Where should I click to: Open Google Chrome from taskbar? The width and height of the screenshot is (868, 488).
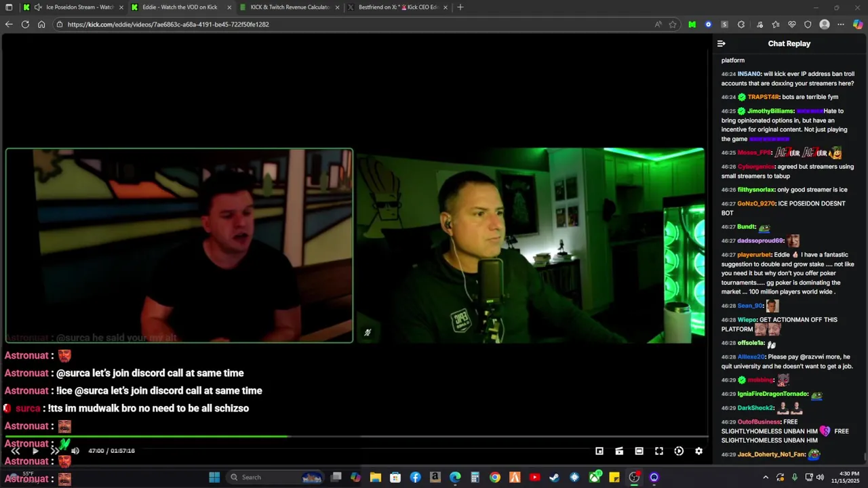[495, 477]
